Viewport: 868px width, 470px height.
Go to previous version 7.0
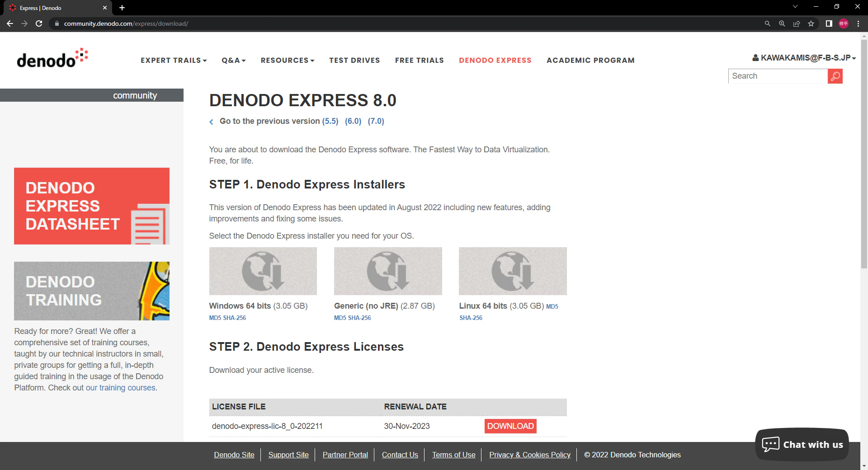(376, 121)
